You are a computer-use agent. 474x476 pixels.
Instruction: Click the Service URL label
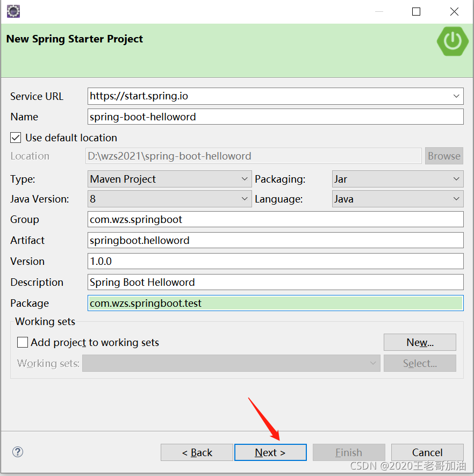point(37,96)
